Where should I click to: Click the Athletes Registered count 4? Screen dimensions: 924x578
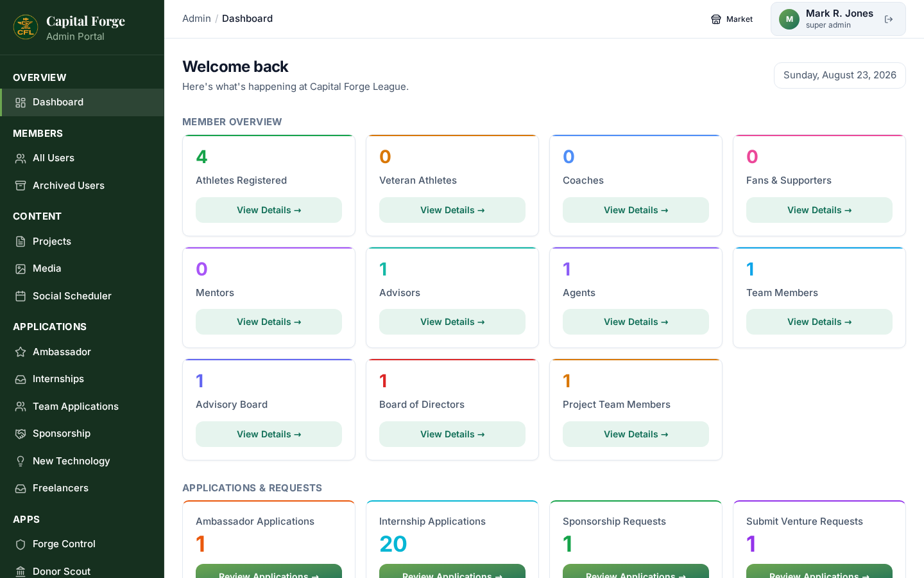(x=201, y=157)
